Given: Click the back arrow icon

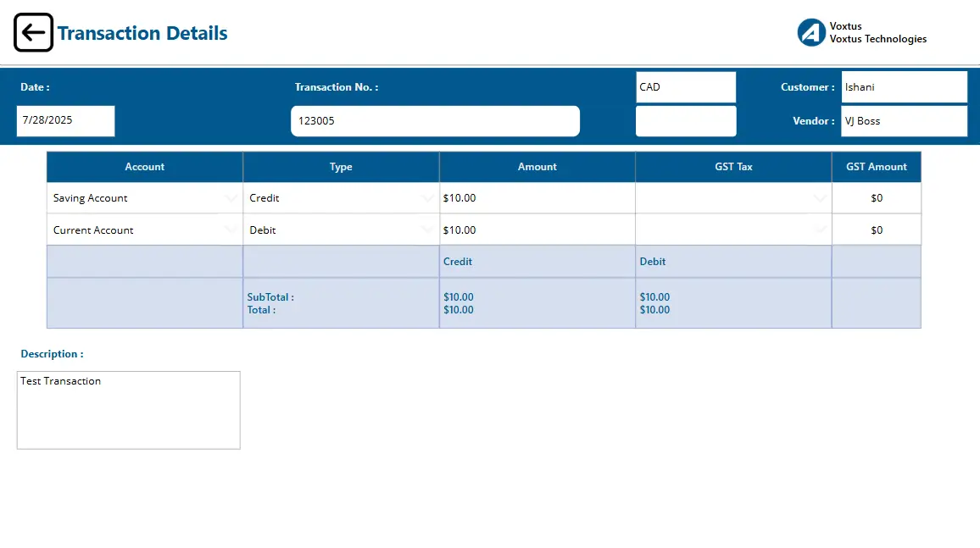Looking at the screenshot, I should [33, 32].
